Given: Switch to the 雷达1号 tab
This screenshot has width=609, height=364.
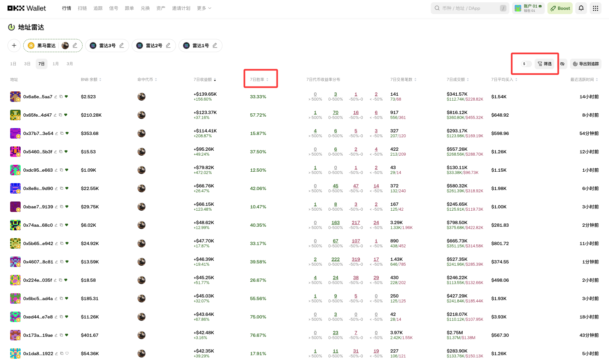Looking at the screenshot, I should click(x=200, y=46).
